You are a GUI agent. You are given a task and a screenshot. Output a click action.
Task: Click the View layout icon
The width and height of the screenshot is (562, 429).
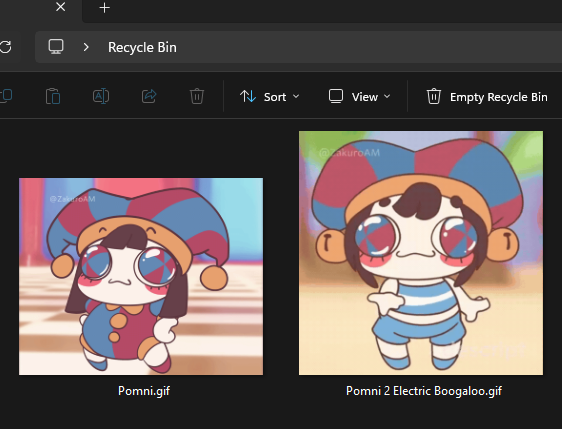tap(336, 96)
